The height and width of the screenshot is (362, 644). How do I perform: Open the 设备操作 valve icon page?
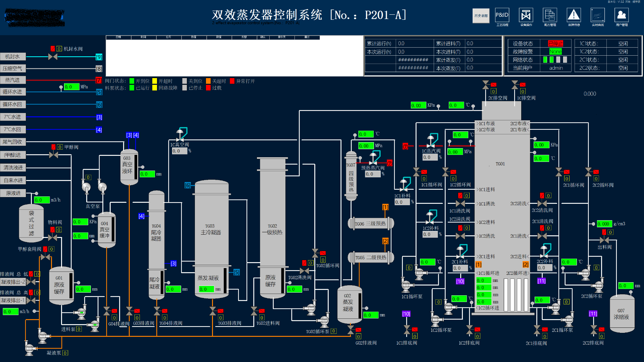click(526, 17)
